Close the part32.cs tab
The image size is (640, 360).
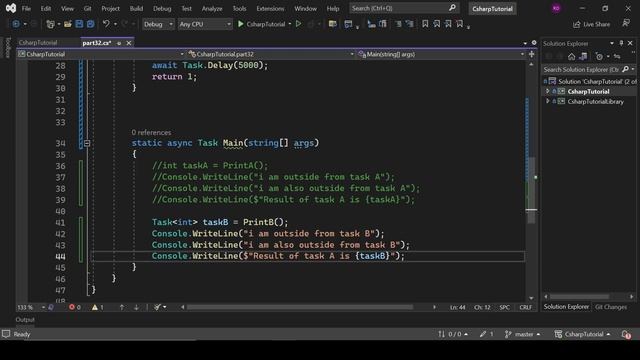point(129,43)
